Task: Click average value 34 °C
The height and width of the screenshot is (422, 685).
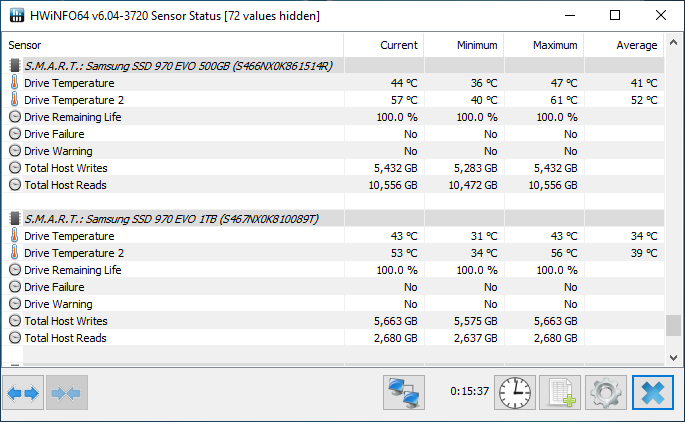Action: coord(644,236)
